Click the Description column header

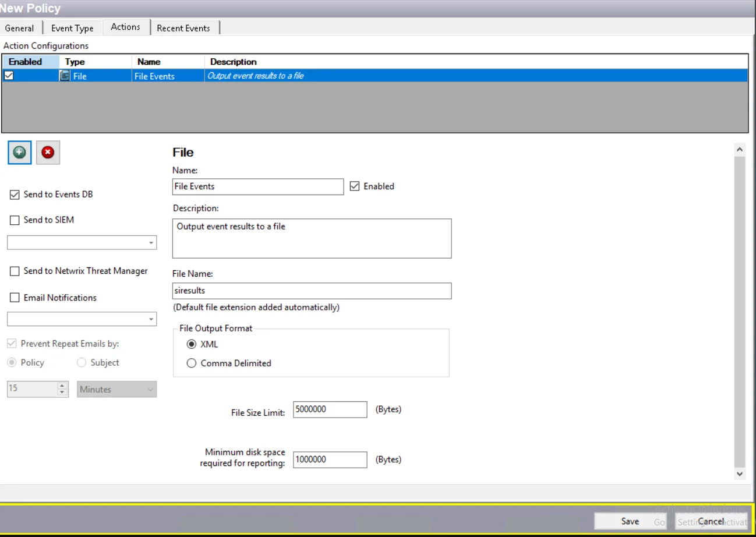(475, 62)
